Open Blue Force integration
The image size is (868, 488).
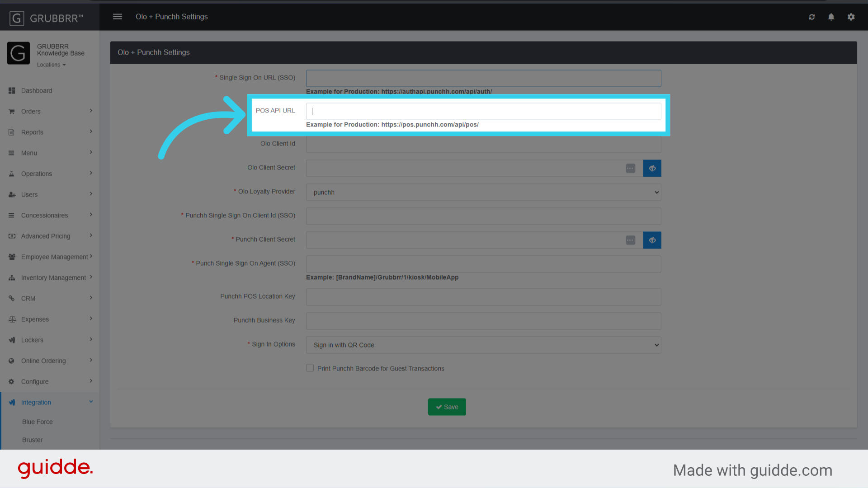coord(38,422)
